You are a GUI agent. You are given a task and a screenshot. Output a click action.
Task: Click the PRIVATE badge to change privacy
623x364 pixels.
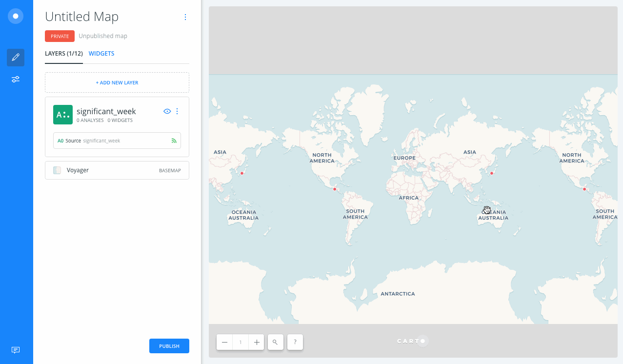coord(60,36)
